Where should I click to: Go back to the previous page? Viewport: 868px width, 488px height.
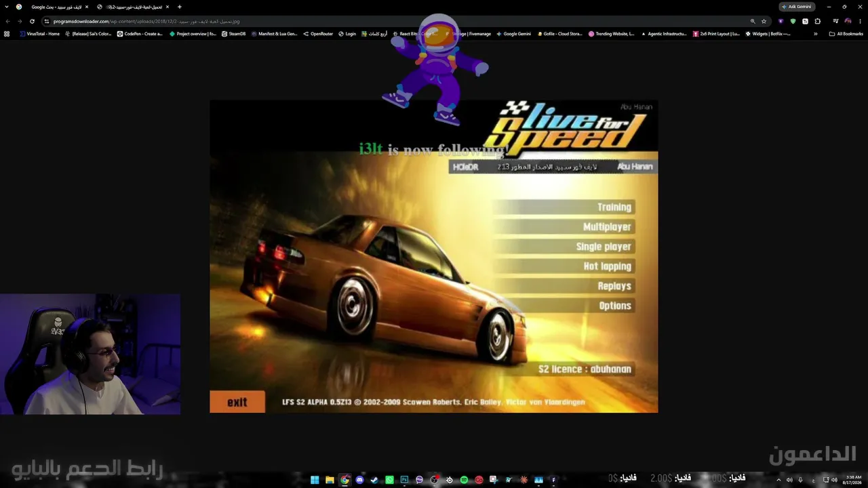(7, 21)
